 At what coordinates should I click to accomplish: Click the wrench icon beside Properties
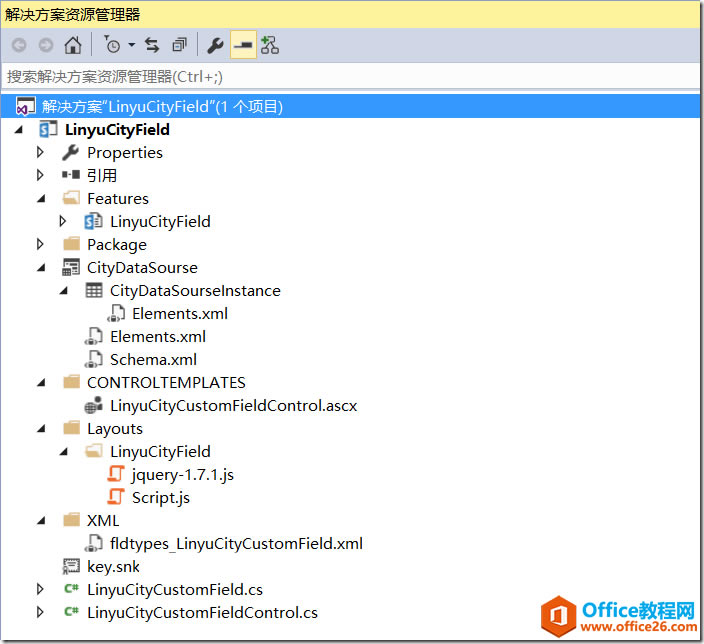(x=70, y=153)
